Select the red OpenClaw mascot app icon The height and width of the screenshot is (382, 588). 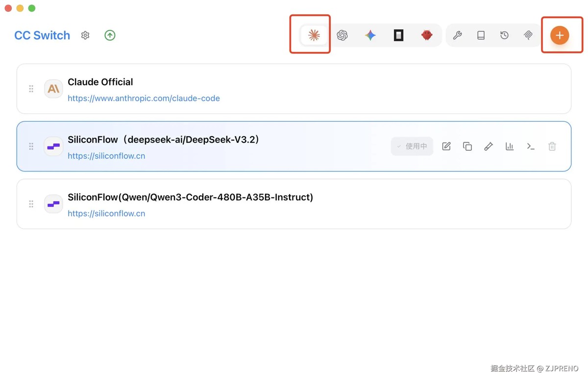pos(427,35)
